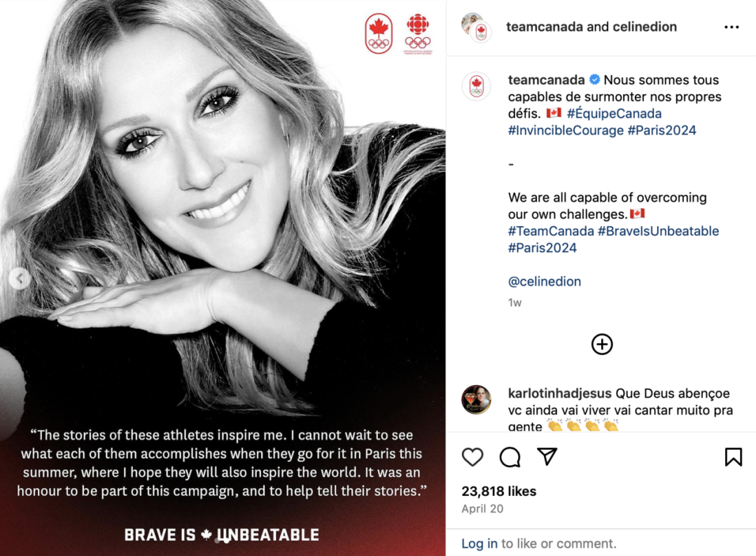Screen dimensions: 756x556
Task: Open the April 20 post date
Action: 482,509
